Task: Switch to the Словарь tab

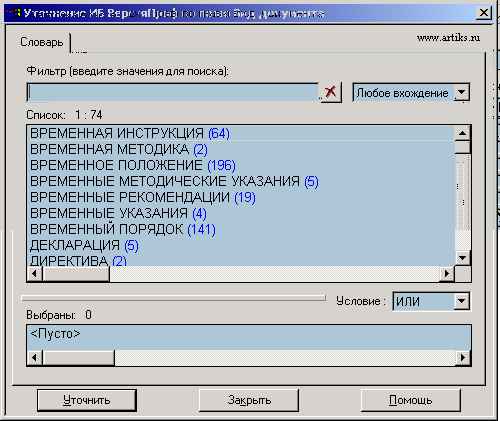Action: 42,42
